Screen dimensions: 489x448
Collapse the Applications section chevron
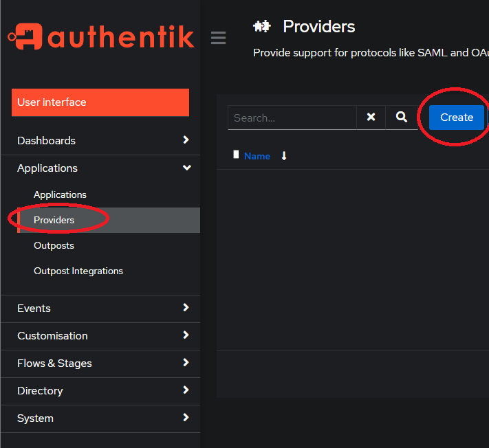(x=186, y=168)
